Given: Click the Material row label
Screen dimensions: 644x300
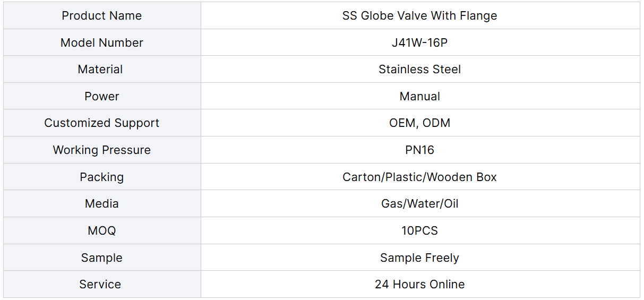Looking at the screenshot, I should pos(100,70).
